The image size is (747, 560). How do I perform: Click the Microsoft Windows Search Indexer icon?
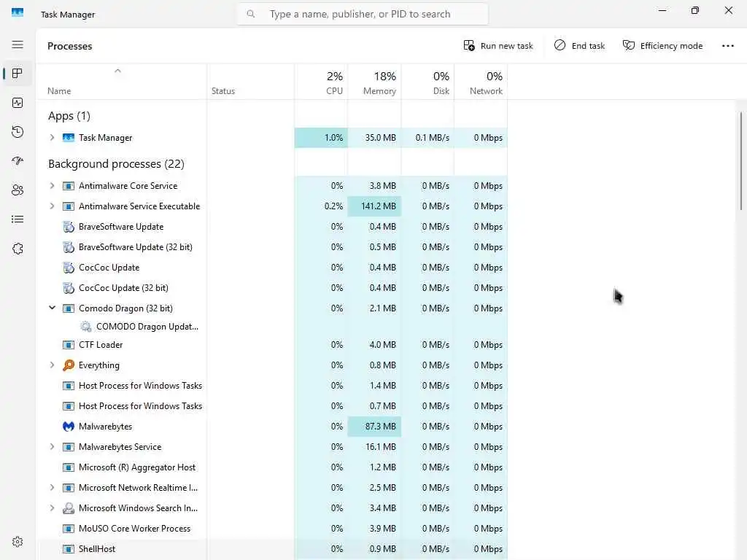tap(69, 508)
